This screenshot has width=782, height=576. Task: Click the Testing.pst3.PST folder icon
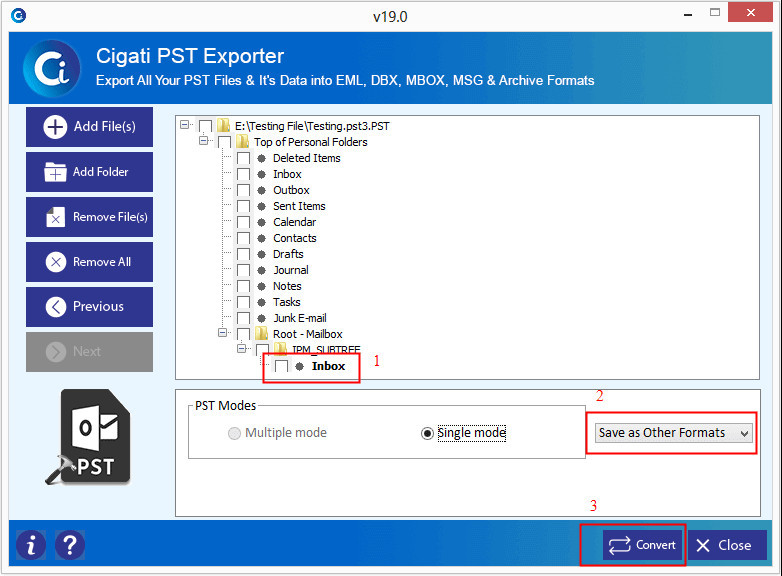tap(223, 125)
